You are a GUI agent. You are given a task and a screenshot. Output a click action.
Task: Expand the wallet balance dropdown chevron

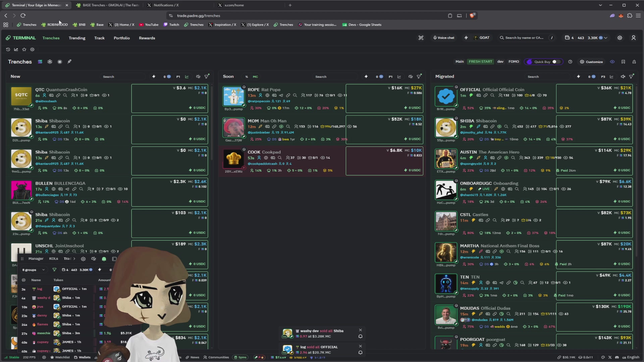(x=606, y=38)
